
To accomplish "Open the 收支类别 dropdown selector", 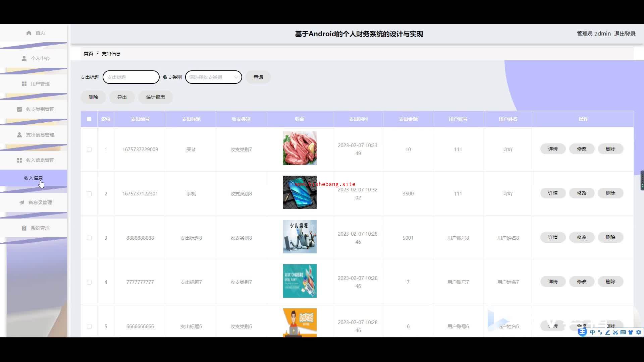I will tap(213, 77).
